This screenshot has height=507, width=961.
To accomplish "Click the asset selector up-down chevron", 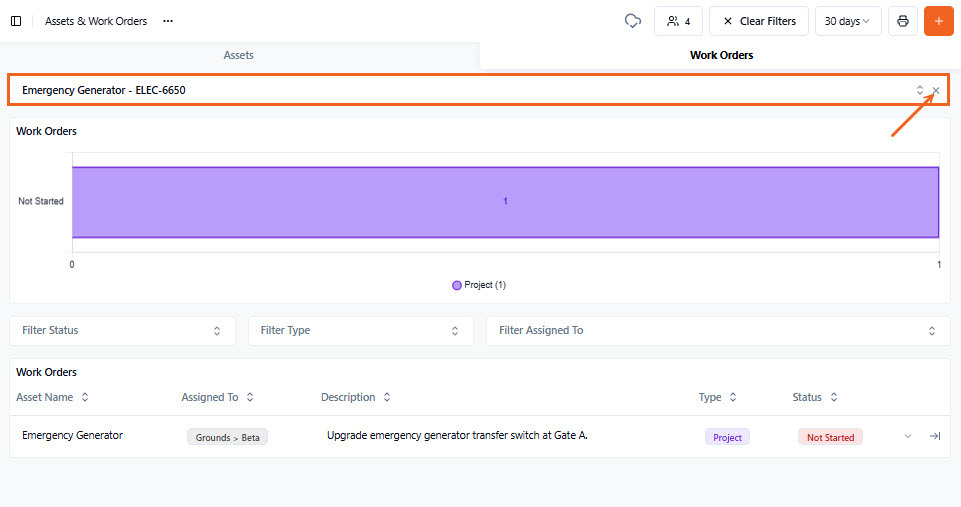I will 920,90.
